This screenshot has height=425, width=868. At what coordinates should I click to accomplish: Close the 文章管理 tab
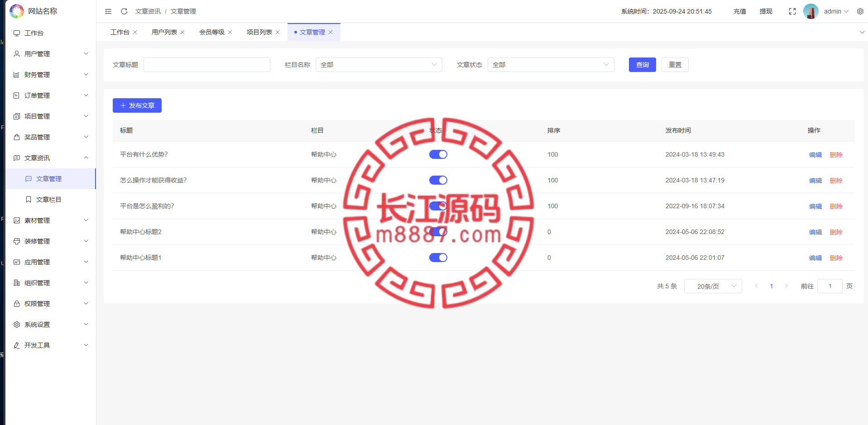coord(331,32)
